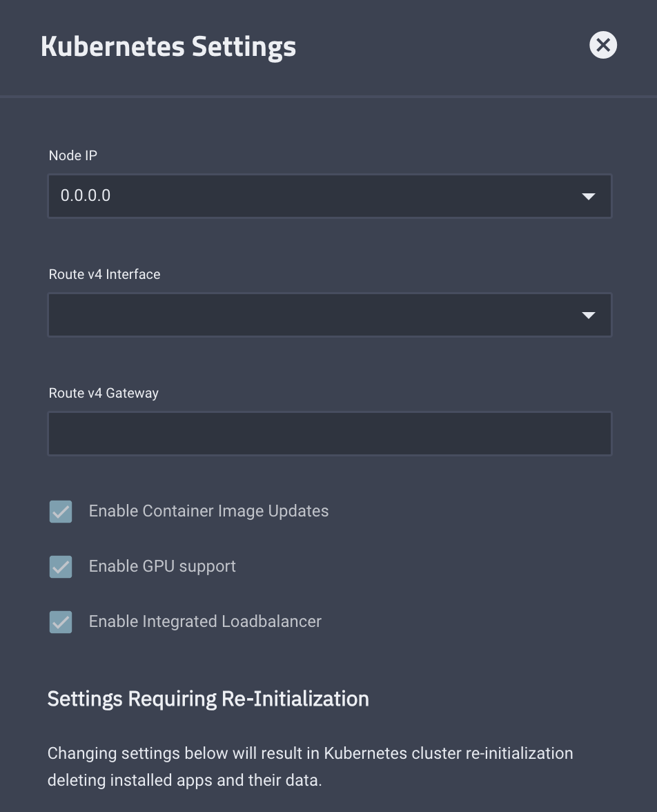Screen dimensions: 657x812
Task: Open the Node IP dropdown
Action: coord(330,196)
